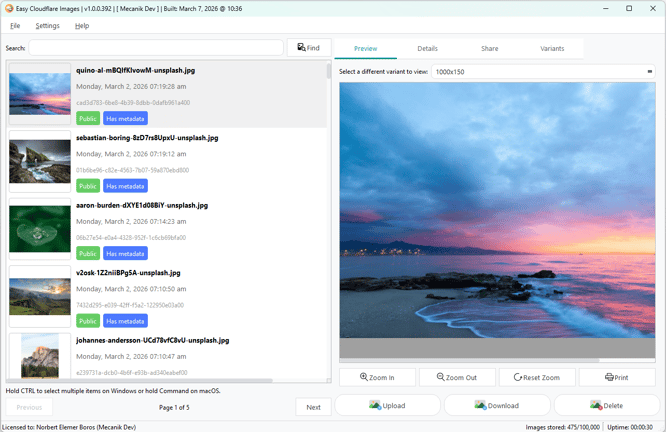Select the v2osk mountain valley thumbnail
Screen dimensions: 666x432
(x=40, y=296)
